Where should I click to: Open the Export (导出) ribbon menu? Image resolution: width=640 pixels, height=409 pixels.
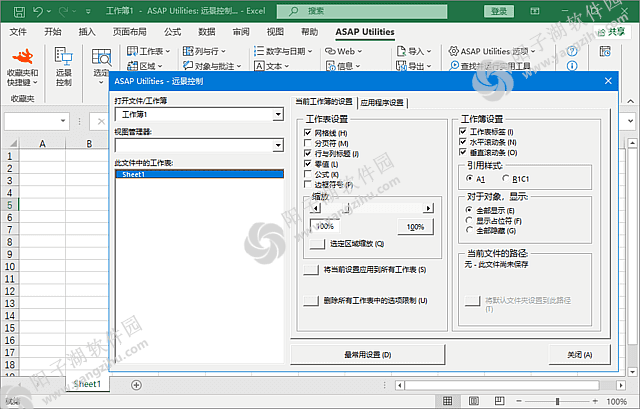click(414, 66)
